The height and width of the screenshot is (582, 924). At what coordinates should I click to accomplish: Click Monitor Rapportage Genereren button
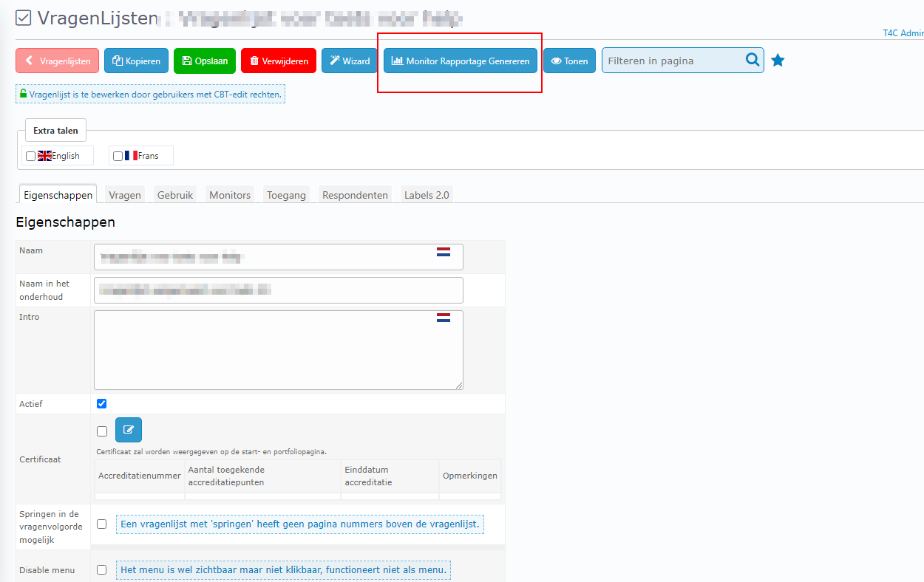(460, 61)
